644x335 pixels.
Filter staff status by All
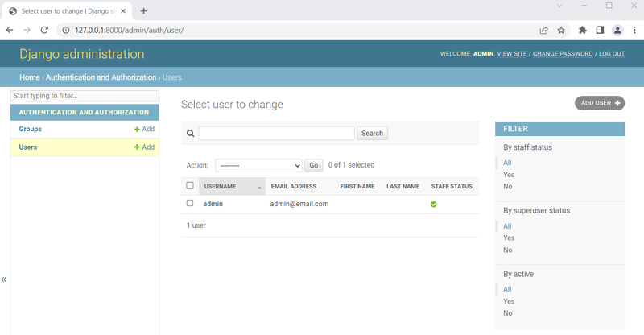click(x=507, y=163)
